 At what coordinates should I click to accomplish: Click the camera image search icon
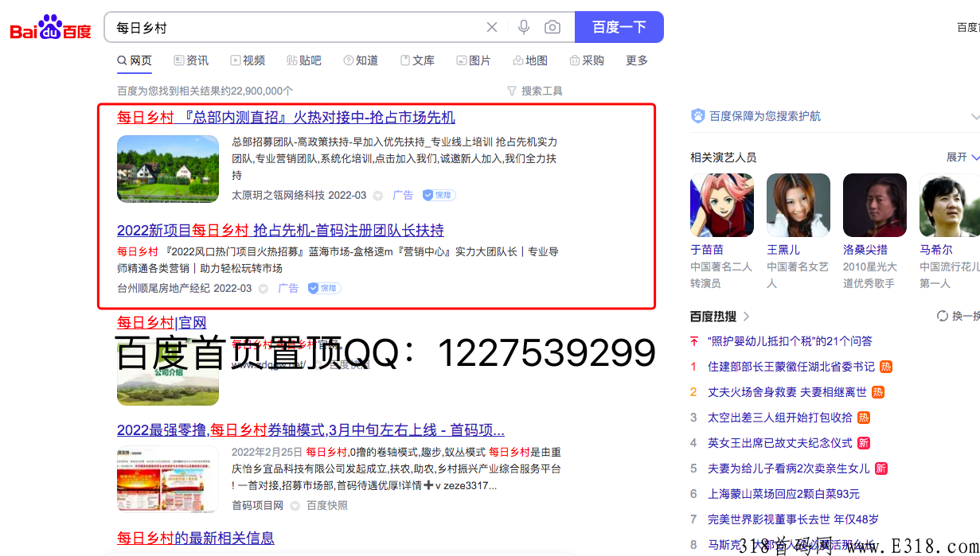[552, 27]
